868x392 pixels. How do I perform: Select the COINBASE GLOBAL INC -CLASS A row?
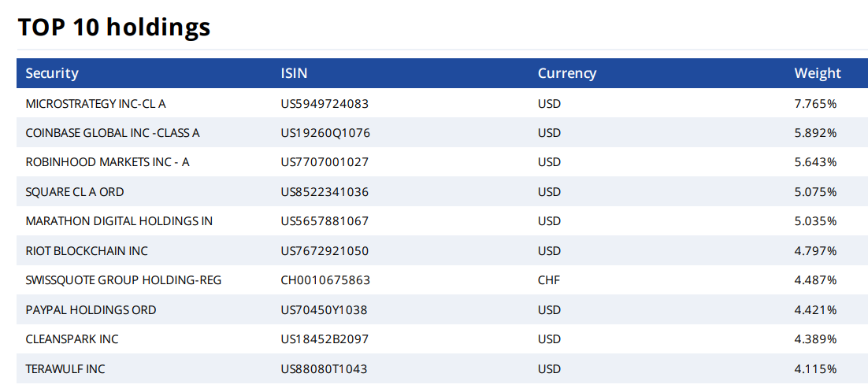[x=113, y=133]
